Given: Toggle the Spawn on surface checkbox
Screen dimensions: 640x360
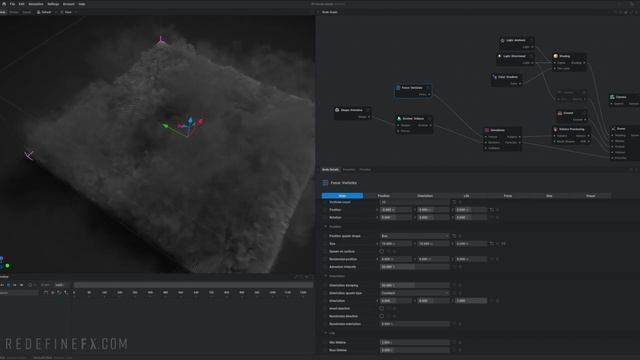Looking at the screenshot, I should point(382,251).
